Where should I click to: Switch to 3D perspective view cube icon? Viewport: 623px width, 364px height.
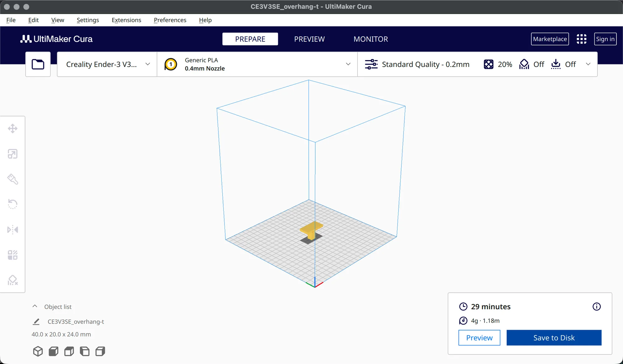pos(38,351)
